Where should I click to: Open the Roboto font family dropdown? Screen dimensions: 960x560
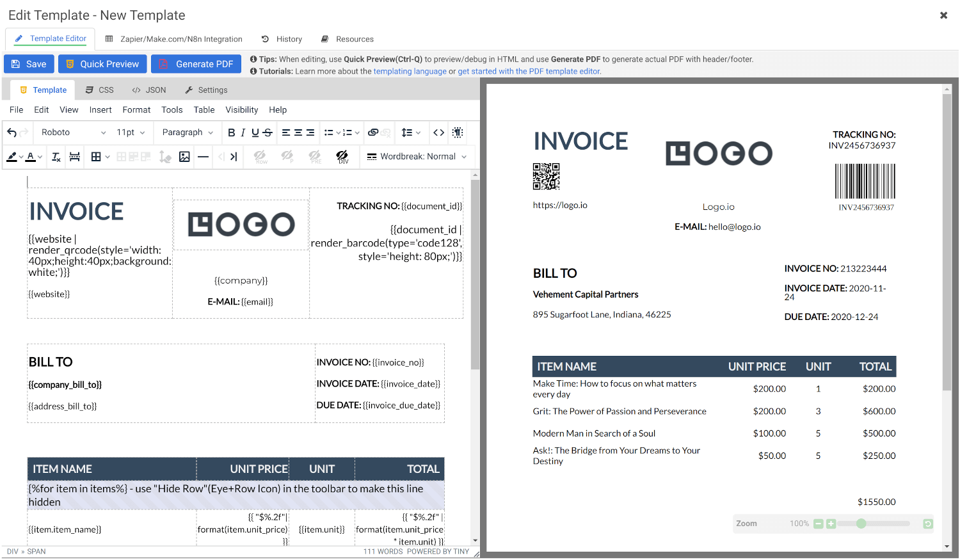coord(73,132)
